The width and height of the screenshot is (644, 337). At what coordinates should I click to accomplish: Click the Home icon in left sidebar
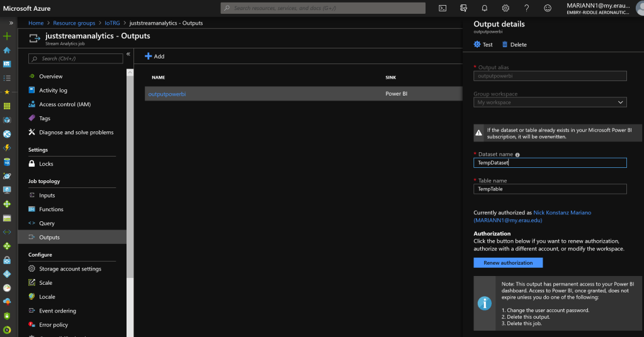(7, 50)
